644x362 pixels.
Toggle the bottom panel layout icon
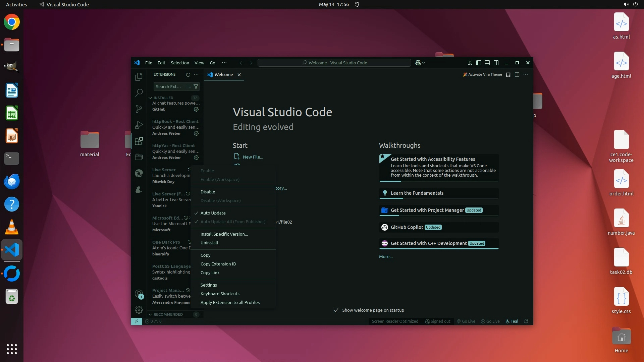click(x=487, y=63)
